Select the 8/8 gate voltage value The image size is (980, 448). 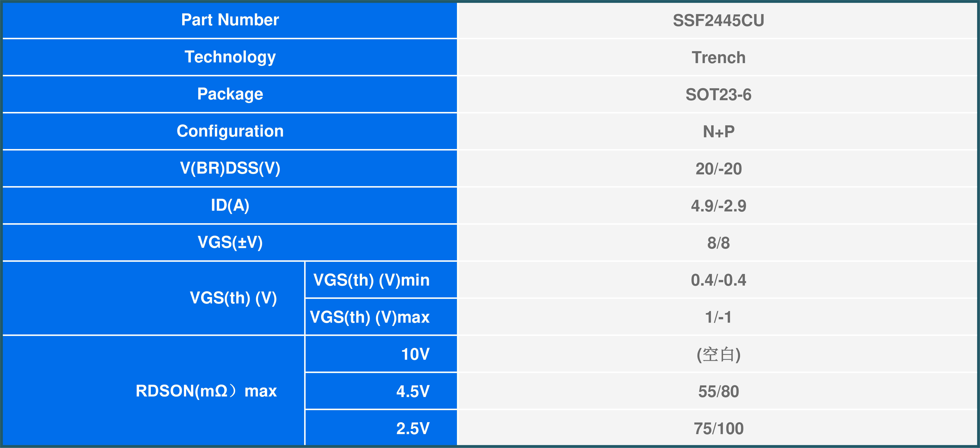718,243
